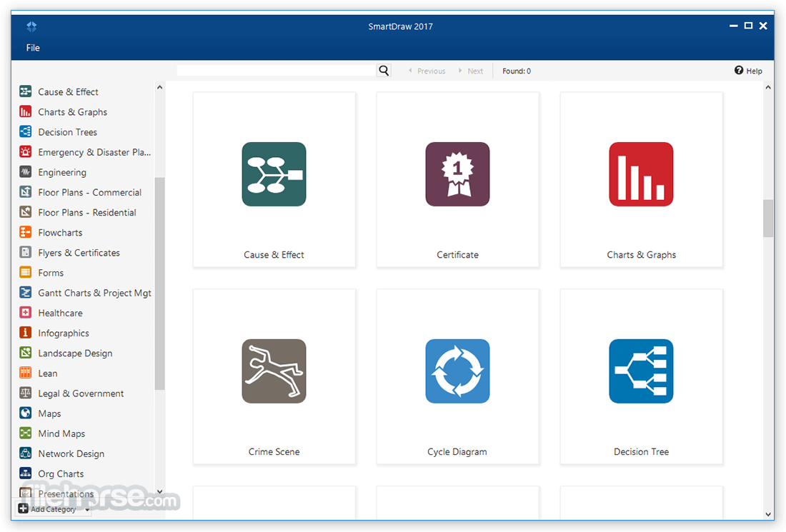Choose the Flowcharts category icon
This screenshot has height=532, width=786.
point(26,231)
